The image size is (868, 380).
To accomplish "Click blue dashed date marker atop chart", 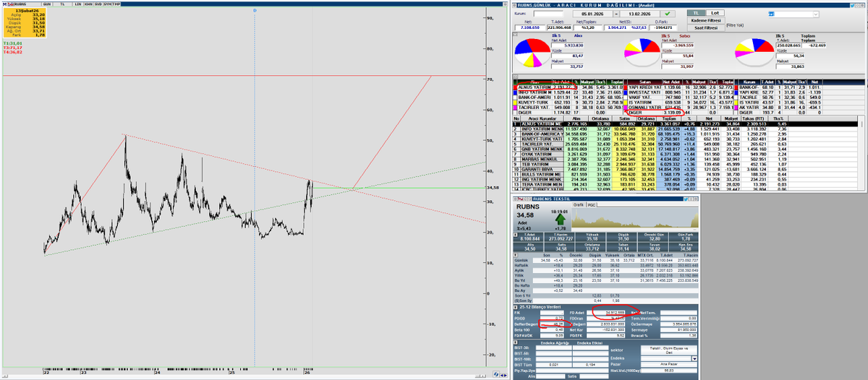I will [255, 10].
